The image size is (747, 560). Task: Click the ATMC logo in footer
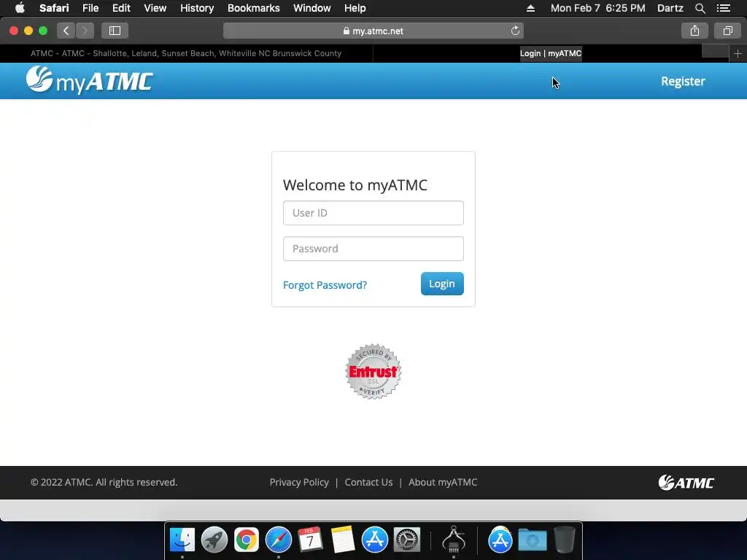point(686,483)
